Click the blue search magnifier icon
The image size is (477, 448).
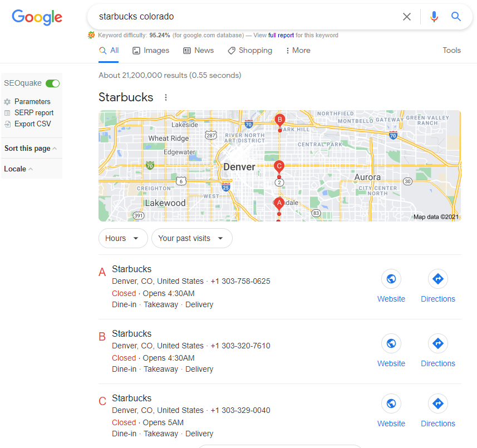point(456,17)
